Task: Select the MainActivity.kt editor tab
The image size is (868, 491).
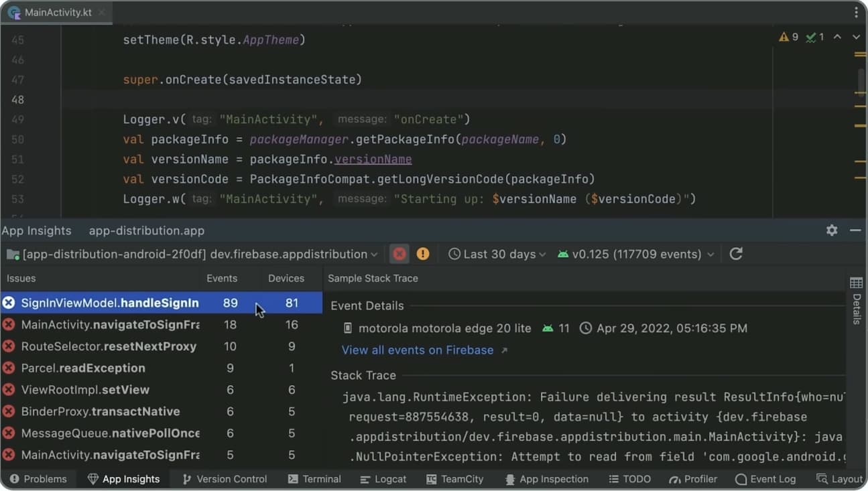Action: 56,13
